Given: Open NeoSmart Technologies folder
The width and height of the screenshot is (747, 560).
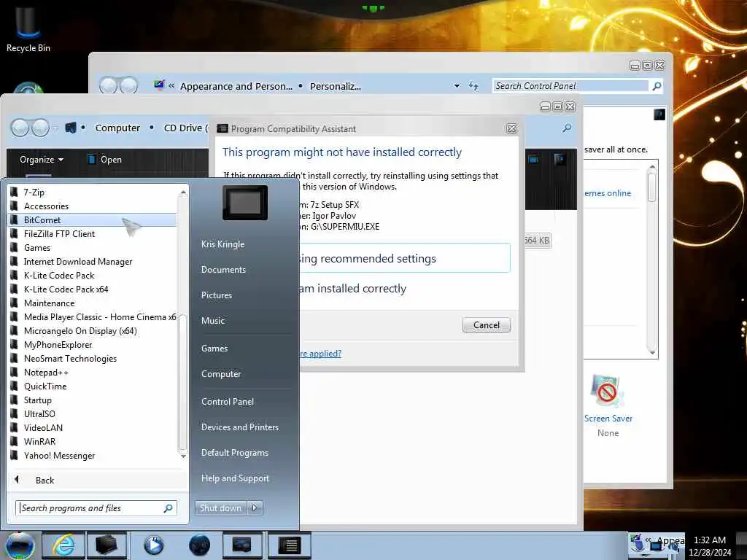Looking at the screenshot, I should point(93,358).
